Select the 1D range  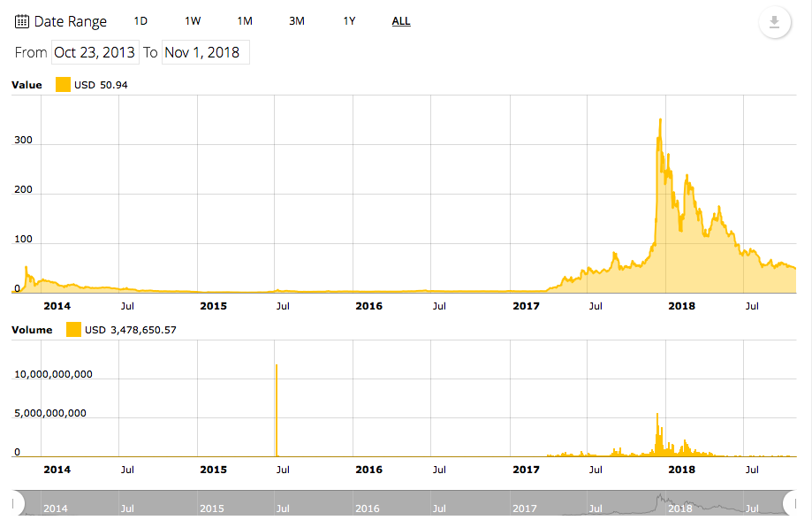click(x=140, y=21)
